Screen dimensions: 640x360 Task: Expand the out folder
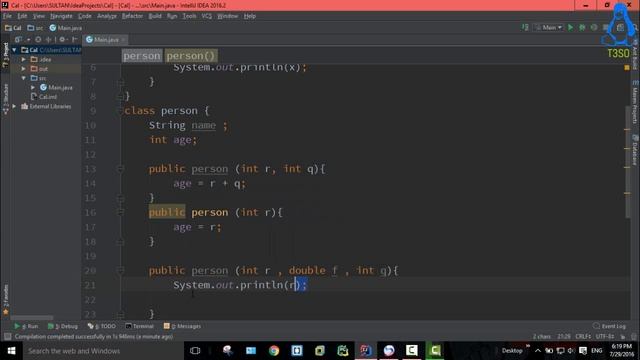(24, 69)
